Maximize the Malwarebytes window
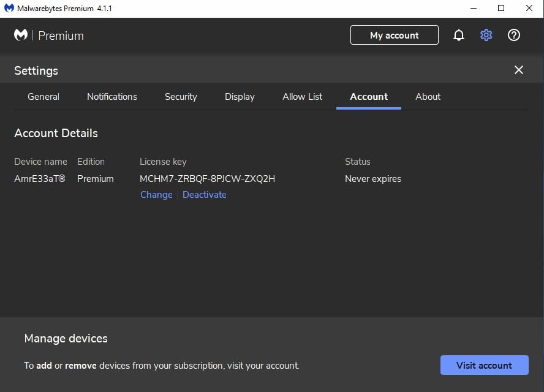 point(501,9)
